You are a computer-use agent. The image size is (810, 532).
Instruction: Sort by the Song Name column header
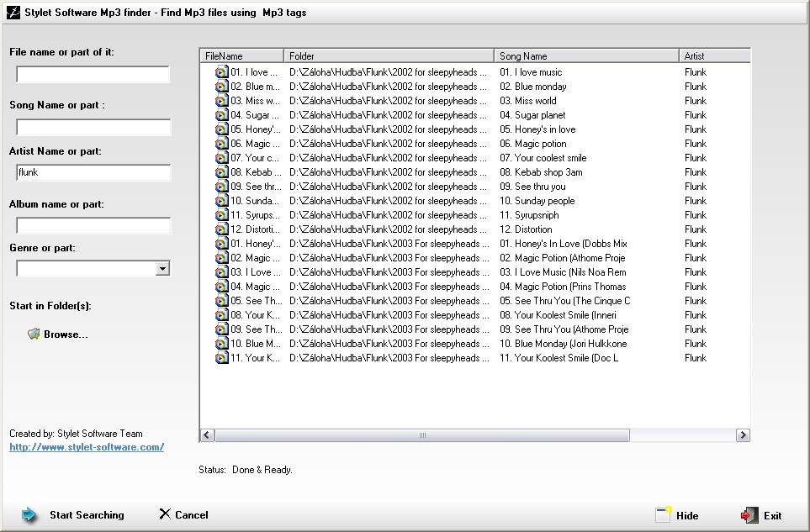pos(586,55)
